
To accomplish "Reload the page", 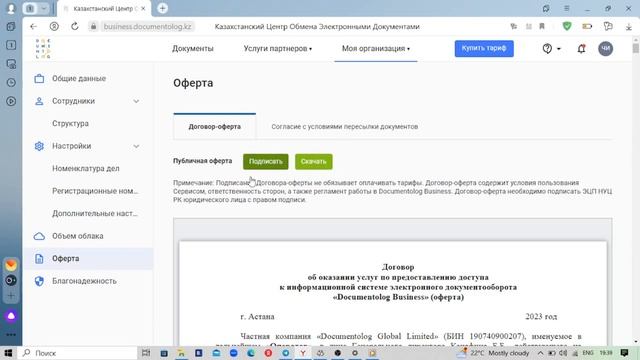I will coord(75,27).
